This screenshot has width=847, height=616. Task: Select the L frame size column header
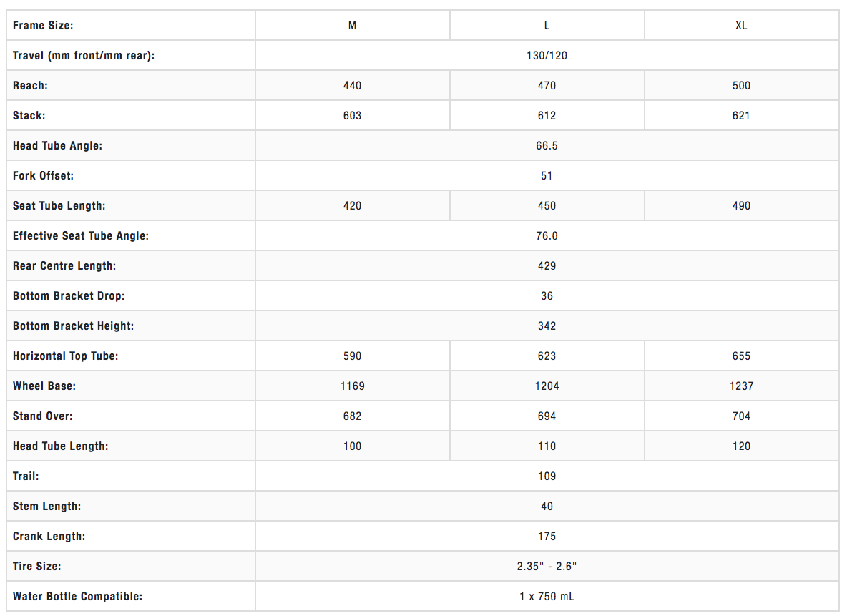[x=547, y=26]
